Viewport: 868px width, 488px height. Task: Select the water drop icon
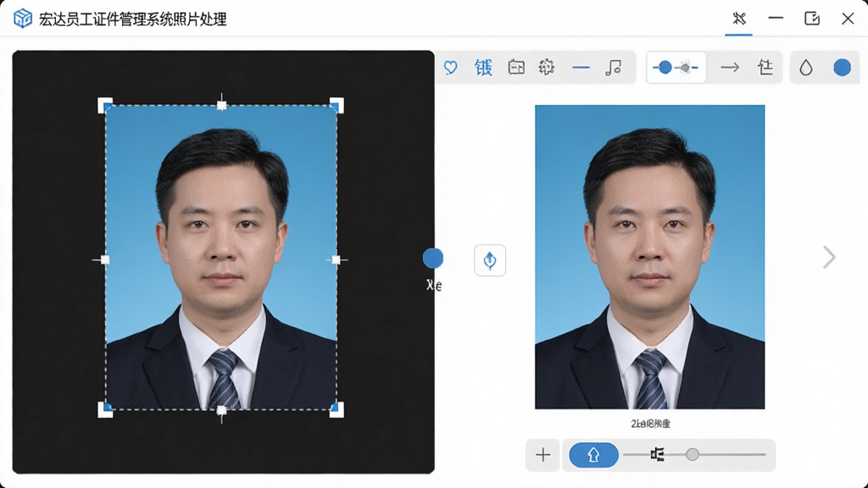click(806, 68)
